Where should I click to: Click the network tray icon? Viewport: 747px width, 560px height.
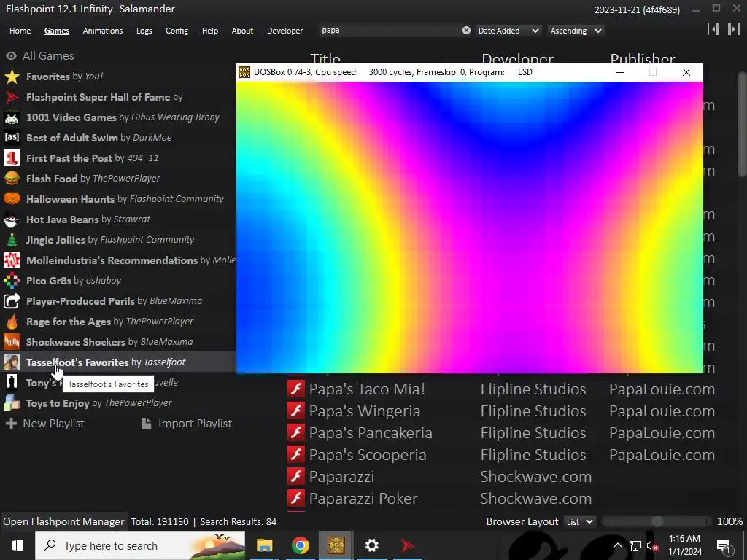click(635, 545)
